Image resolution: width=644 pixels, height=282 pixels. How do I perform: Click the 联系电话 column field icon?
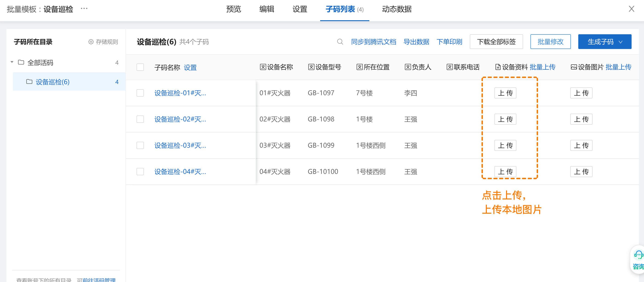[x=450, y=67]
